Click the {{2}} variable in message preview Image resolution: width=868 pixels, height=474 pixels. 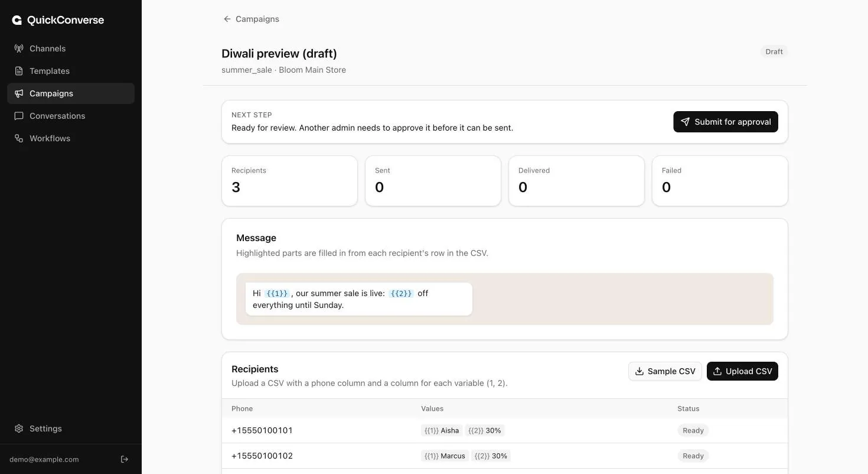point(401,293)
